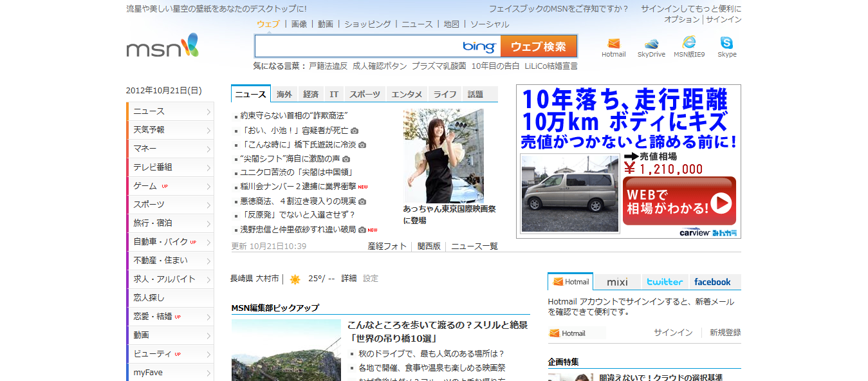Expand the ニュース sidebar arrow
The width and height of the screenshot is (868, 381).
[x=208, y=112]
